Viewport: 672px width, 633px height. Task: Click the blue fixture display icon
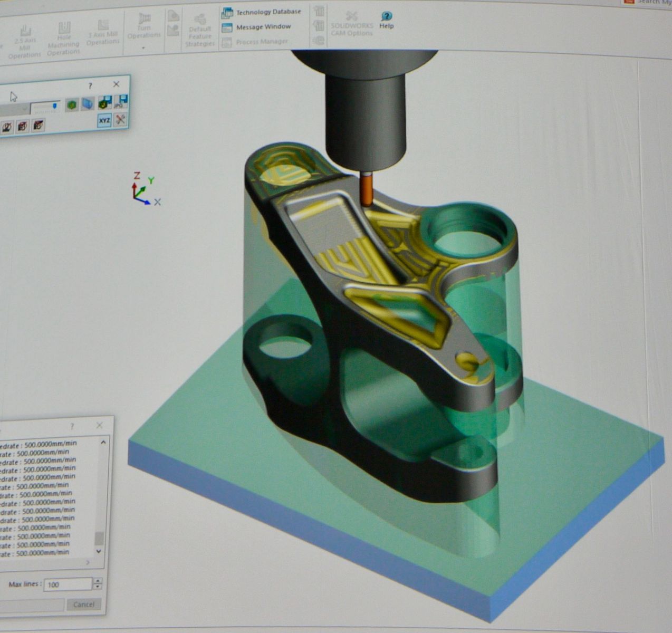coord(88,104)
